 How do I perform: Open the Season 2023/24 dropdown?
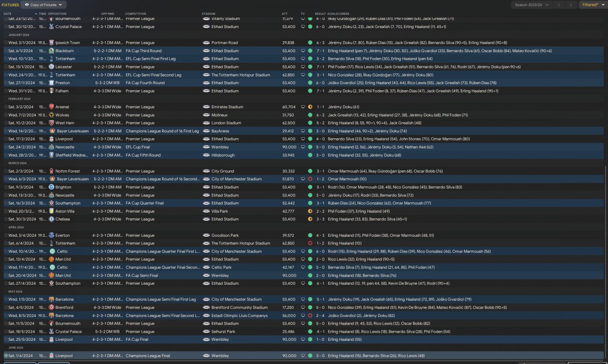[532, 5]
